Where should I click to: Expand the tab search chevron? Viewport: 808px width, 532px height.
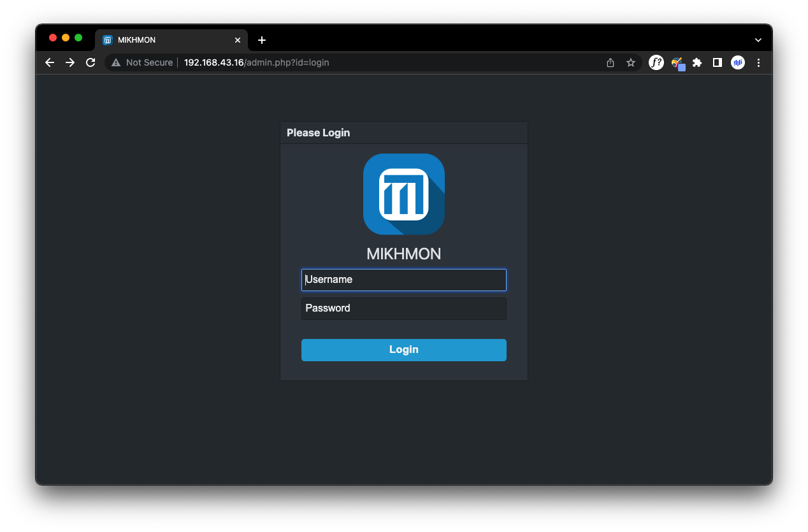pos(758,40)
